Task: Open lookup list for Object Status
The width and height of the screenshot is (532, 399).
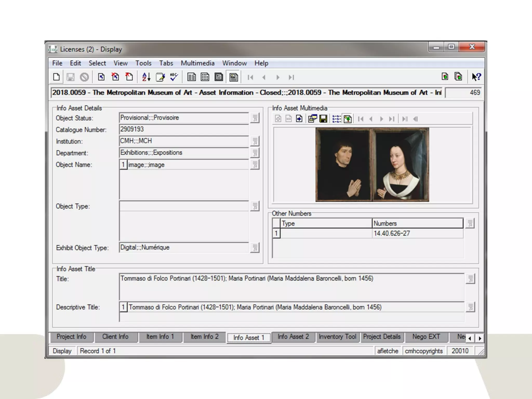Action: [255, 118]
